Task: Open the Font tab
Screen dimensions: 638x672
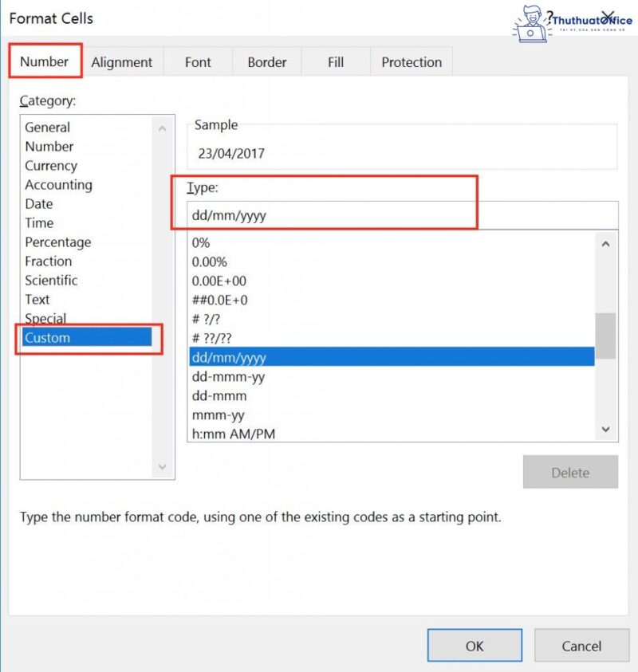Action: 197,61
